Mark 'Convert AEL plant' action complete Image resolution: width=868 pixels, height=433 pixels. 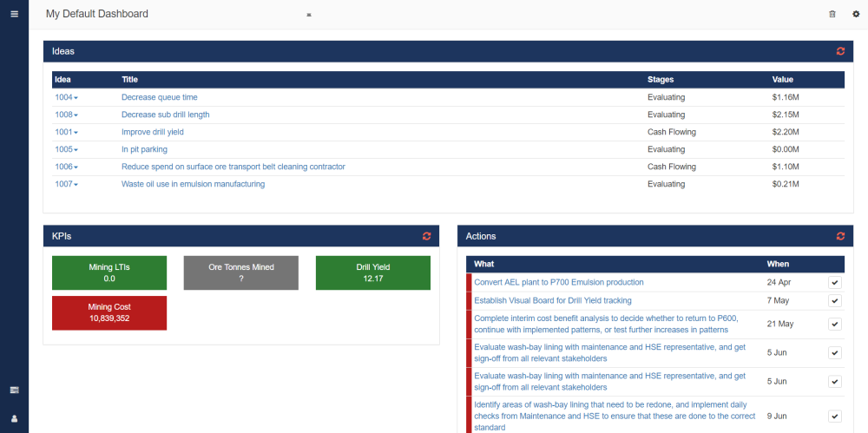point(835,282)
